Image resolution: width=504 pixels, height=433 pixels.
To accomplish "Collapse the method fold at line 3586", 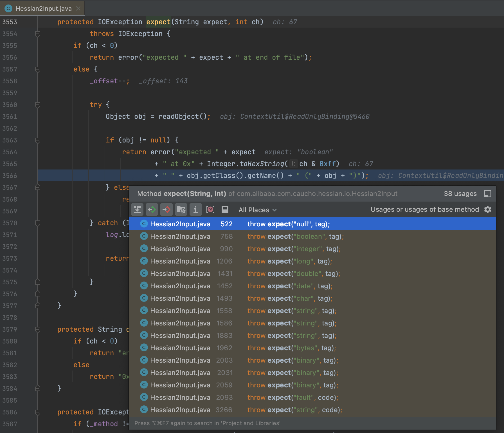I will (37, 412).
